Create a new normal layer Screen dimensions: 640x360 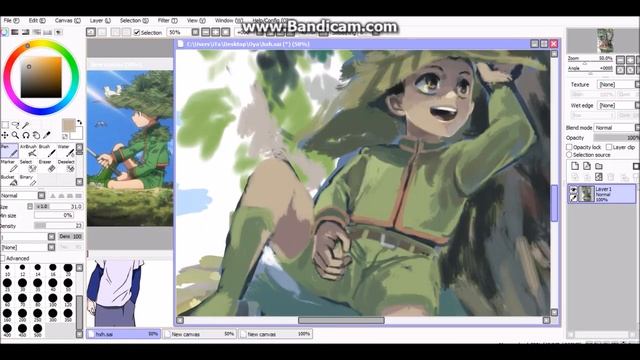(575, 166)
